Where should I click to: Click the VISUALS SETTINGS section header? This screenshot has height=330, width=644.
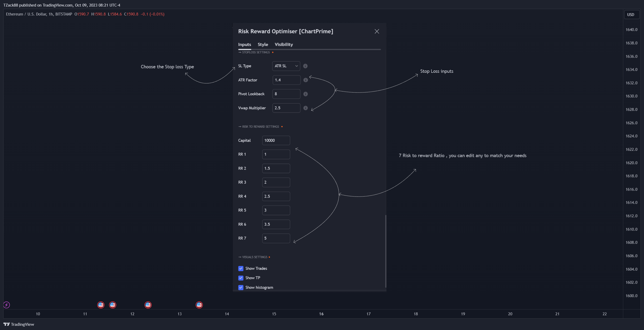[x=254, y=257]
